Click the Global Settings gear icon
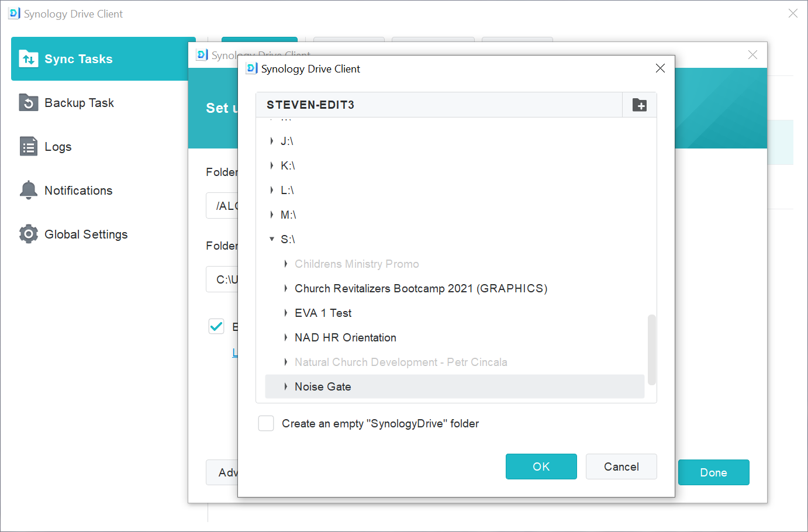Screen dimensions: 808x532 [29, 234]
